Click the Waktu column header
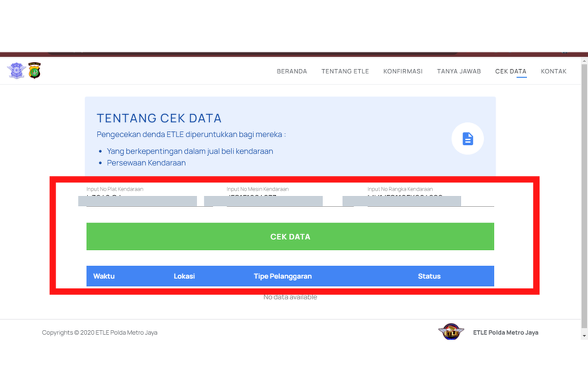This screenshot has width=588, height=392. pos(104,276)
